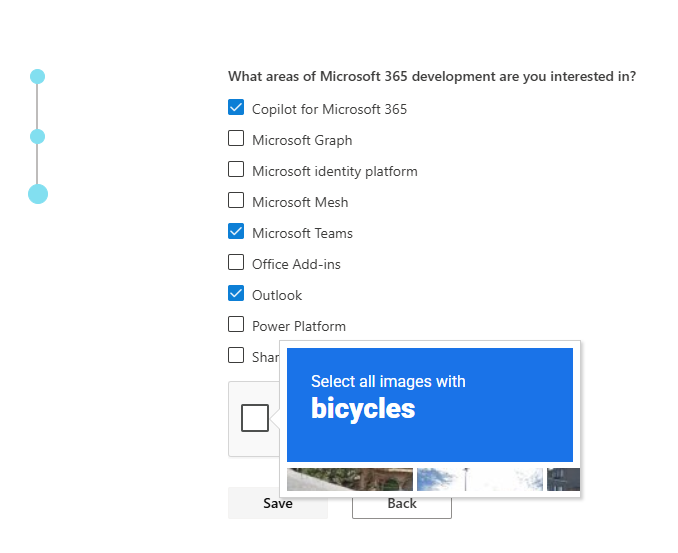This screenshot has width=678, height=553.
Task: Click the blue bicycles captcha header
Action: (430, 405)
